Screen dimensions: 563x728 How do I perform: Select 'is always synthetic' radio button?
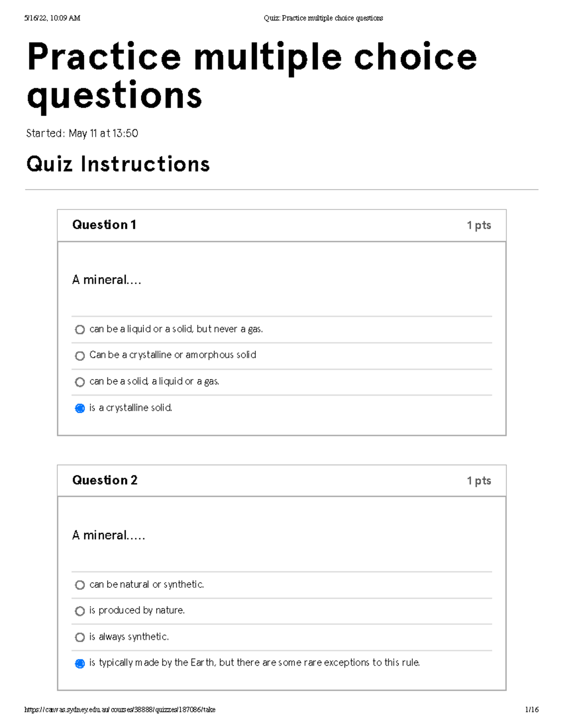click(79, 638)
